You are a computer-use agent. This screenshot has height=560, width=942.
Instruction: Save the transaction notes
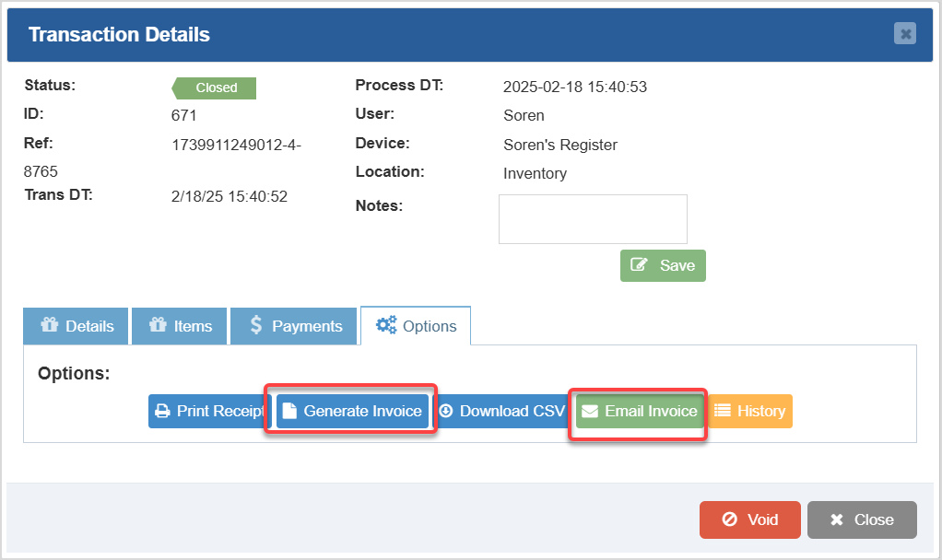click(663, 265)
